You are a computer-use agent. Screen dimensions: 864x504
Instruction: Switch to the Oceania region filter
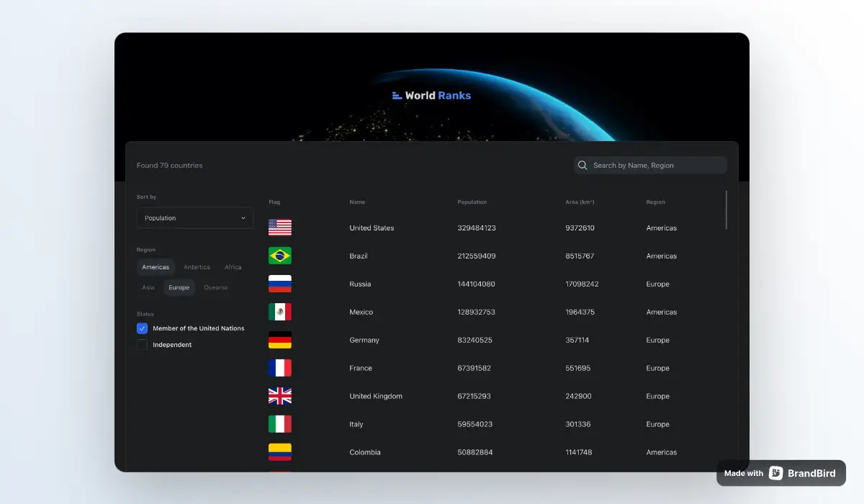pyautogui.click(x=215, y=287)
